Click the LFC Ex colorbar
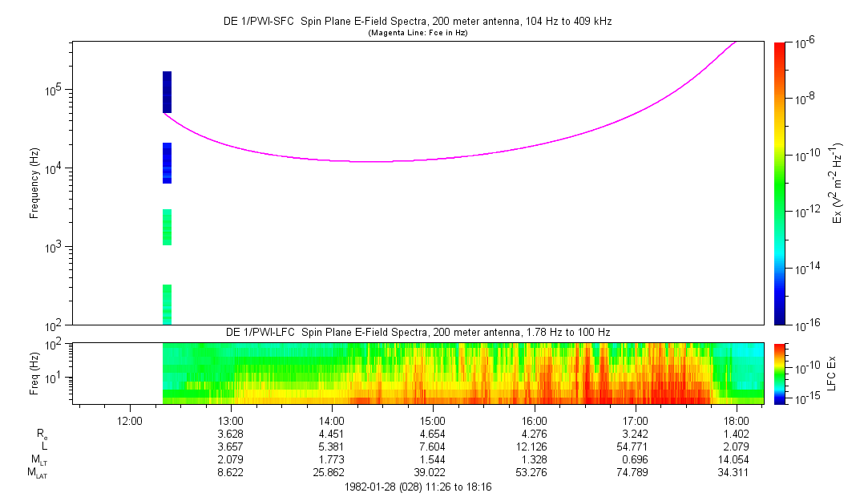Viewport: 868px width, 497px height. (x=779, y=374)
